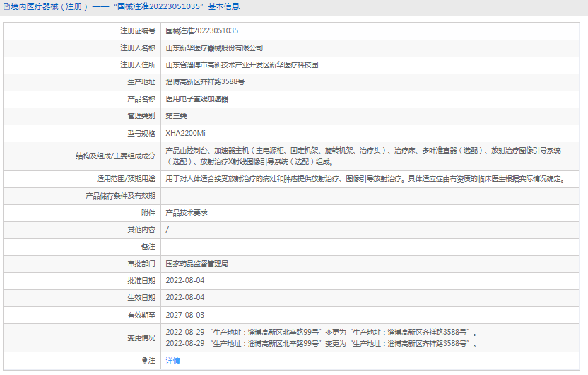
Task: Click the document icon beside the page title
Action: pos(6,7)
